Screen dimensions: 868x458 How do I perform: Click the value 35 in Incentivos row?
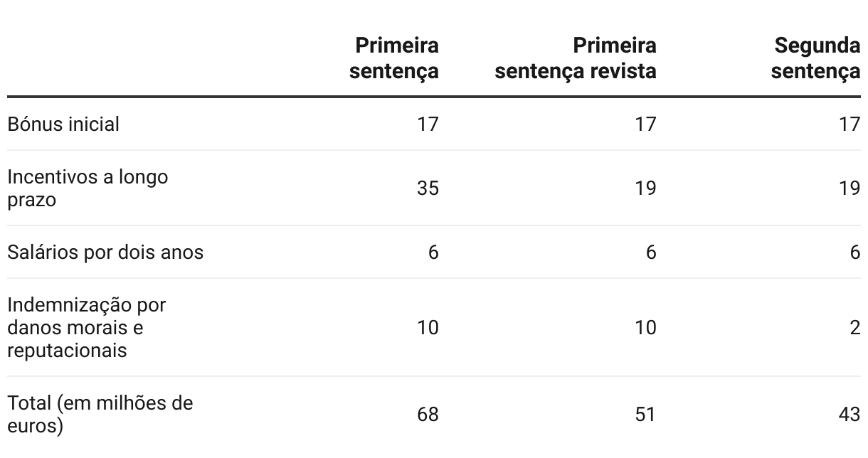point(428,188)
